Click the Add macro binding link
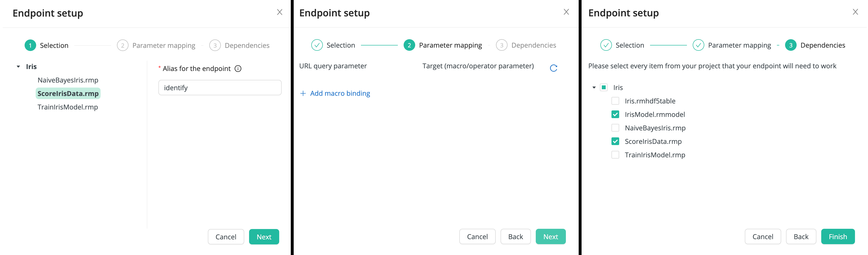 pos(340,93)
